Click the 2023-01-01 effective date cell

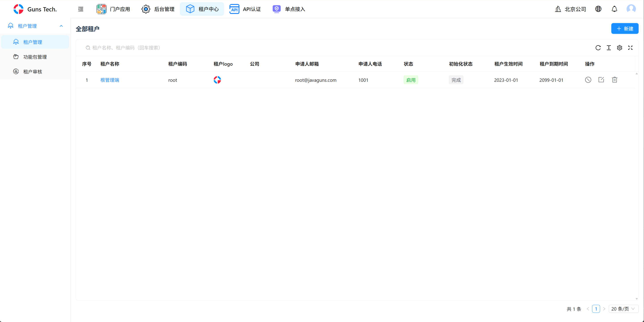pyautogui.click(x=506, y=80)
